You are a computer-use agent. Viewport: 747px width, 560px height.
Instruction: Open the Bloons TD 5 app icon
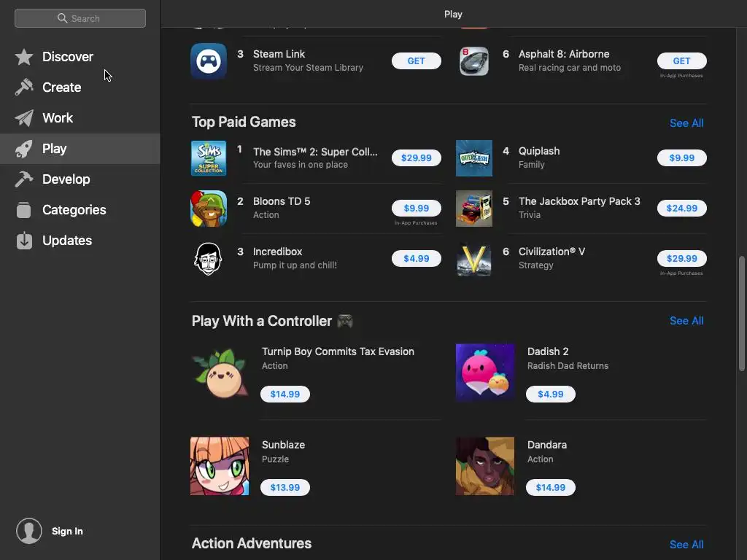pyautogui.click(x=209, y=209)
